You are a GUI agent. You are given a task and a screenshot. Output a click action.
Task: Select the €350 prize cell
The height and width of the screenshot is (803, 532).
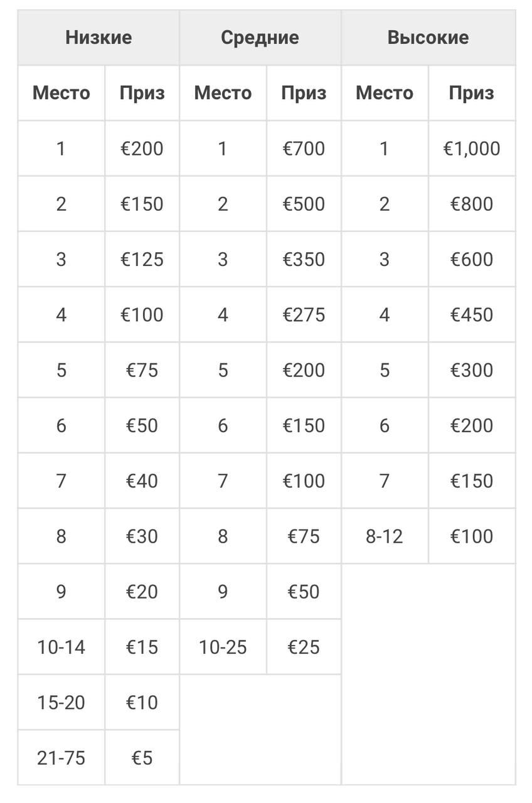[304, 259]
